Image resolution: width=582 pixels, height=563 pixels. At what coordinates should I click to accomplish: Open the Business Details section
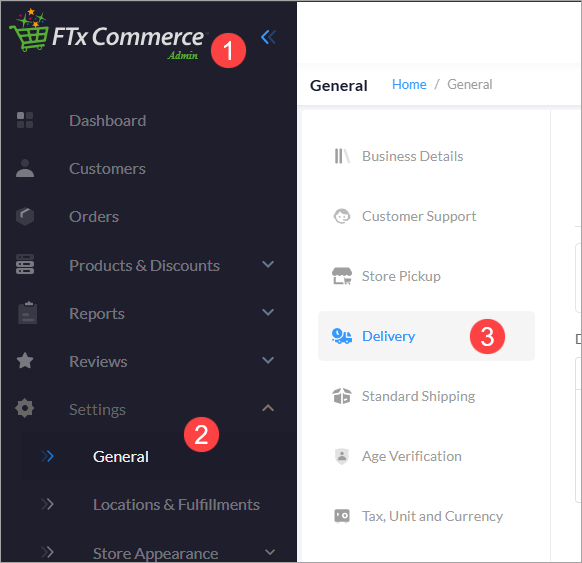pos(412,156)
